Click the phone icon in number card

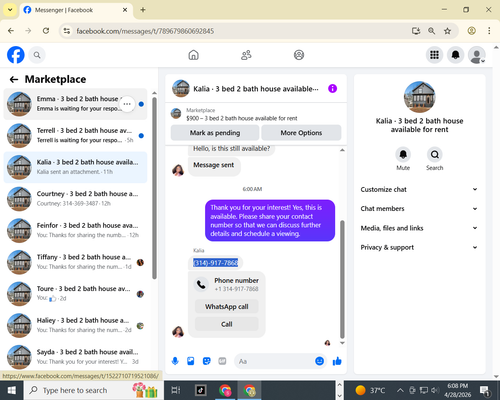(x=201, y=284)
